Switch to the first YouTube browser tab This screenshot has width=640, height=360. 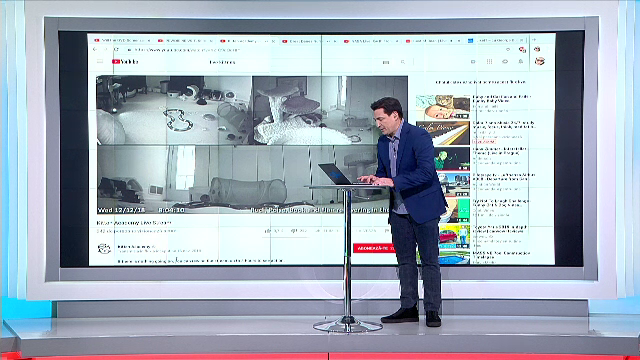[122, 40]
